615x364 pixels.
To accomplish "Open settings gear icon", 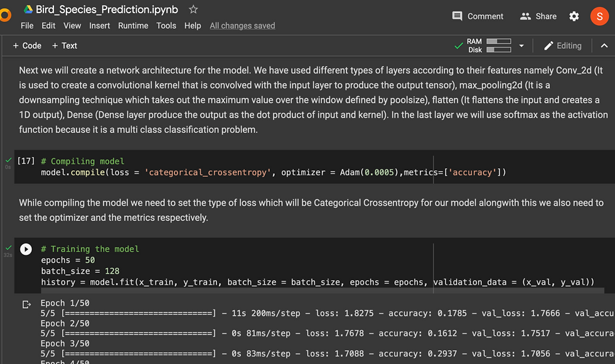I will coord(574,16).
